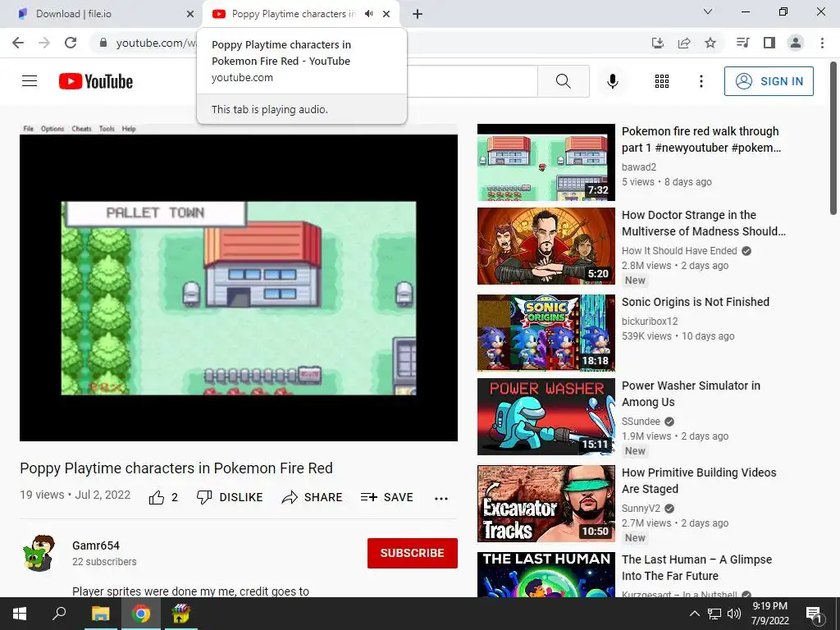Image resolution: width=840 pixels, height=630 pixels.
Task: Open Sonic Origins is Not Finished thumbnail
Action: tap(546, 333)
